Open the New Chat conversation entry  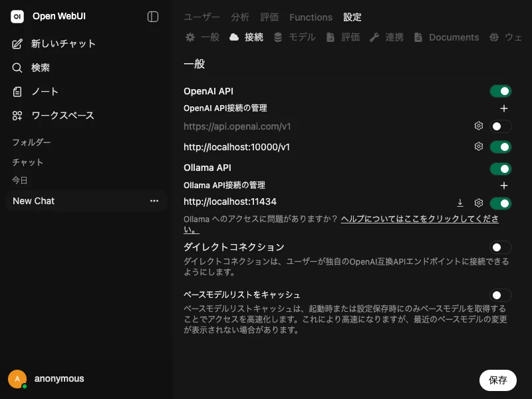[86, 201]
